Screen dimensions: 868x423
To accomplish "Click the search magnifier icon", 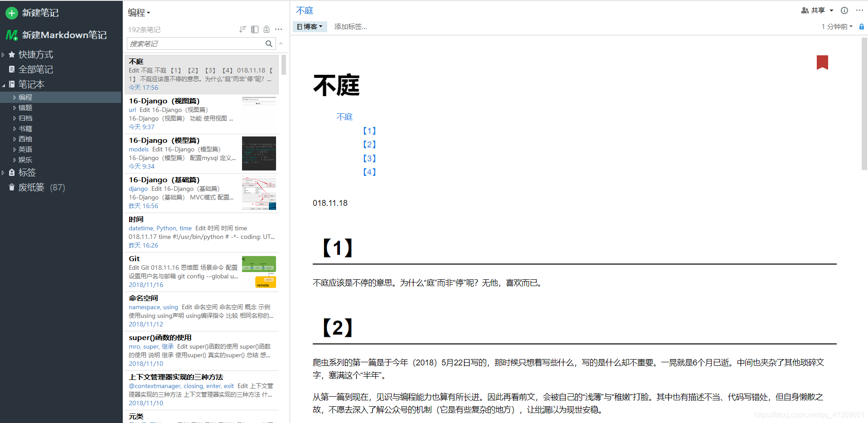I will coord(269,44).
